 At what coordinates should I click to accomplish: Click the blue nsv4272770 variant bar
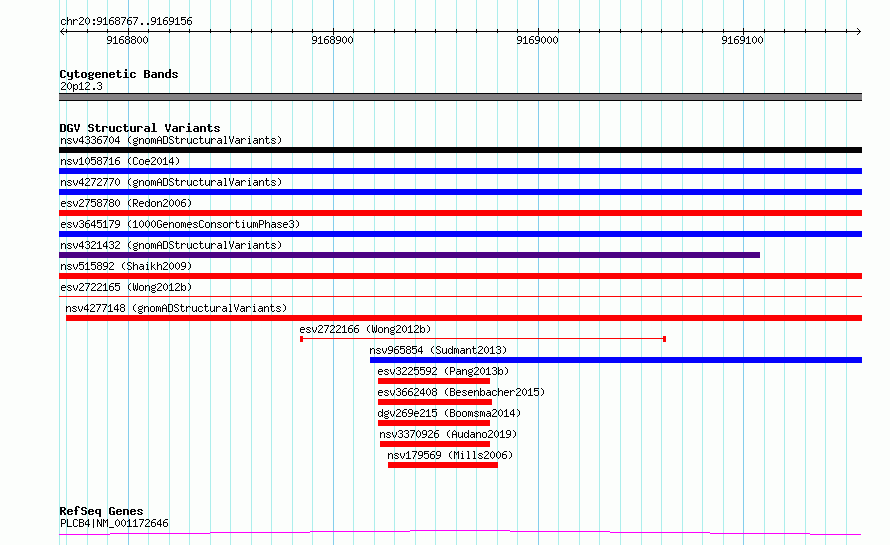460,192
